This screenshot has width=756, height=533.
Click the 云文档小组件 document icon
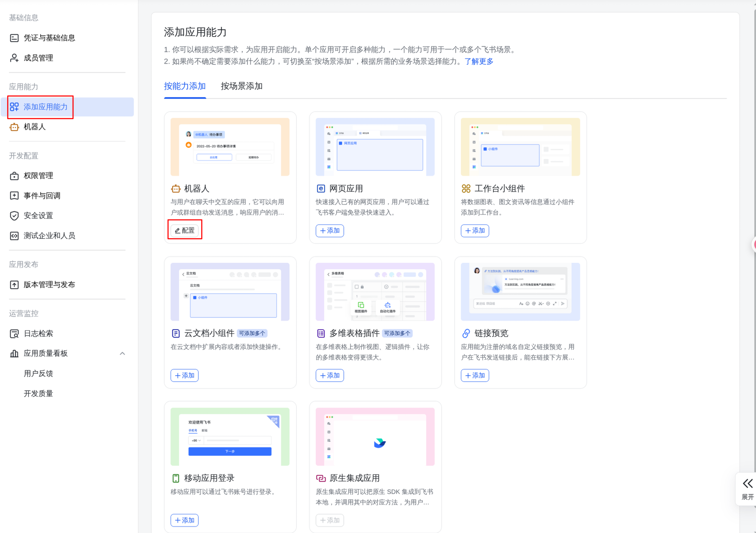(x=176, y=333)
